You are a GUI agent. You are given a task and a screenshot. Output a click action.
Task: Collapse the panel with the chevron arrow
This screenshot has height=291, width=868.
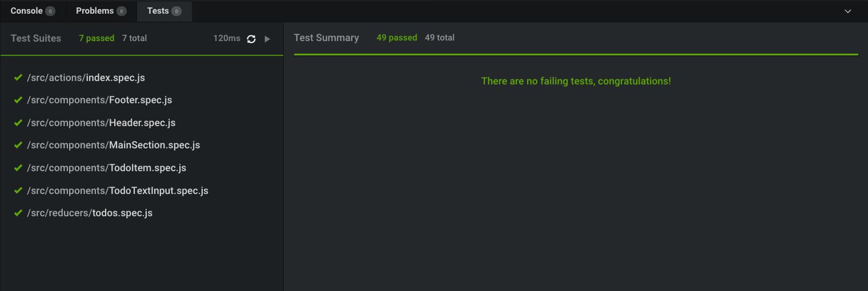tap(848, 11)
